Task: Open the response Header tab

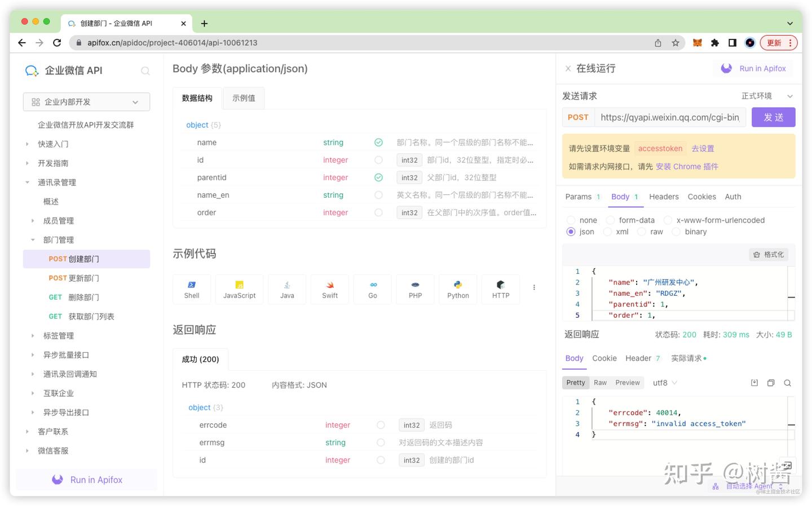Action: (642, 358)
